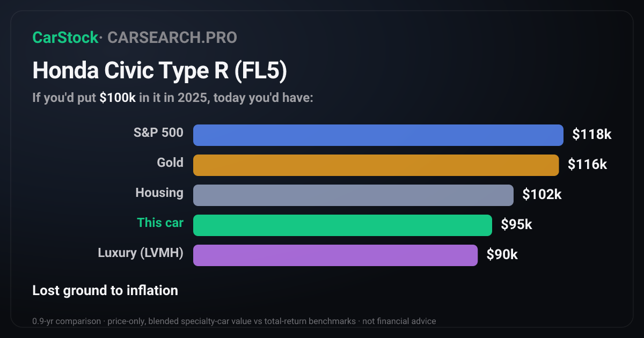This screenshot has height=338, width=644.
Task: Open the CARSEARCH.PRO link
Action: pyautogui.click(x=172, y=38)
